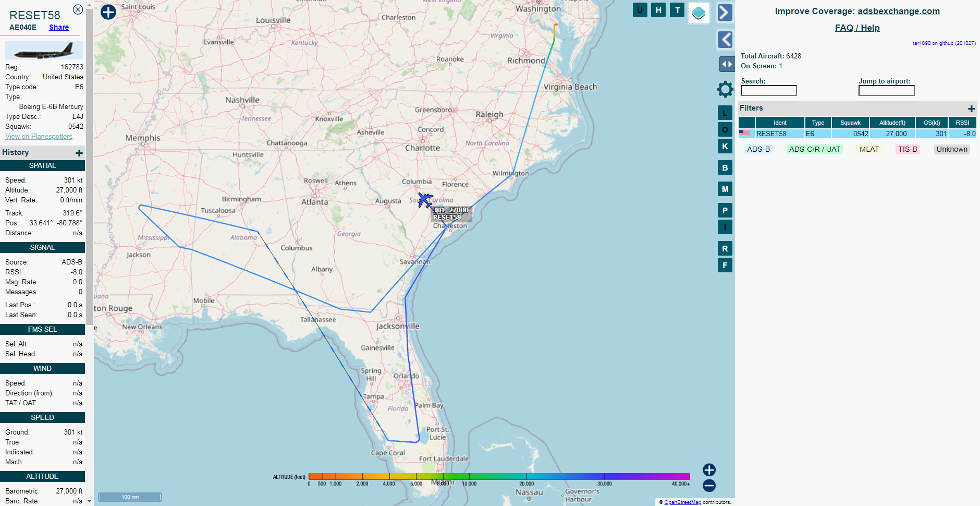Image resolution: width=980 pixels, height=506 pixels.
Task: Click the Share link
Action: click(x=59, y=27)
